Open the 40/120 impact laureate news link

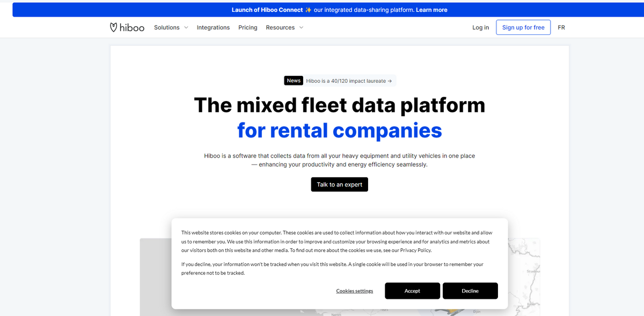[x=349, y=81]
